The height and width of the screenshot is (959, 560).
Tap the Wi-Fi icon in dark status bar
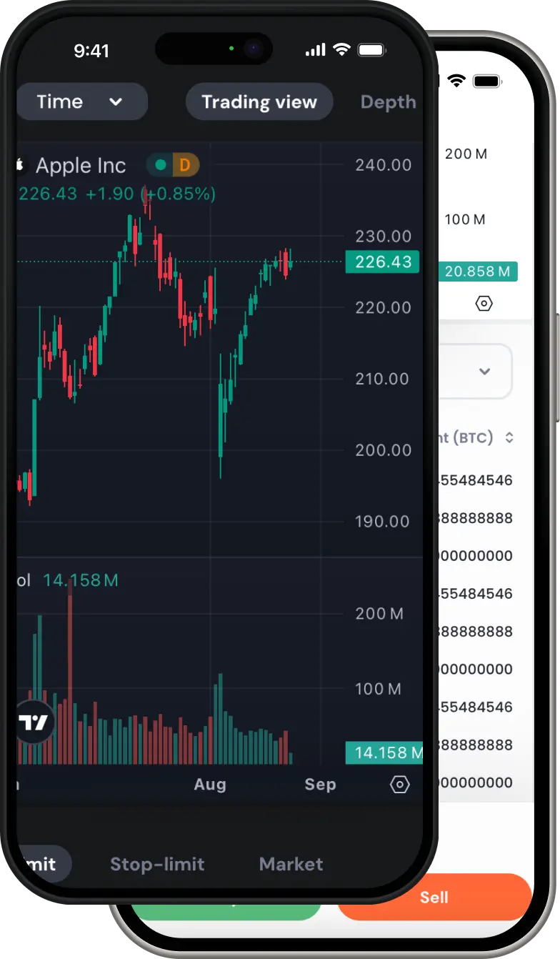tap(341, 50)
